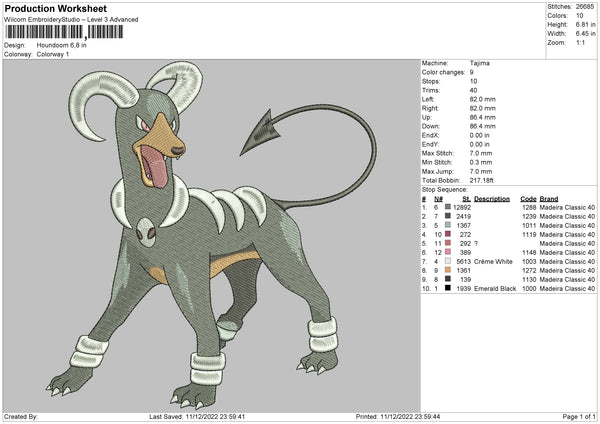Click the height value '6.81 in'
600x424 pixels.
[585, 24]
